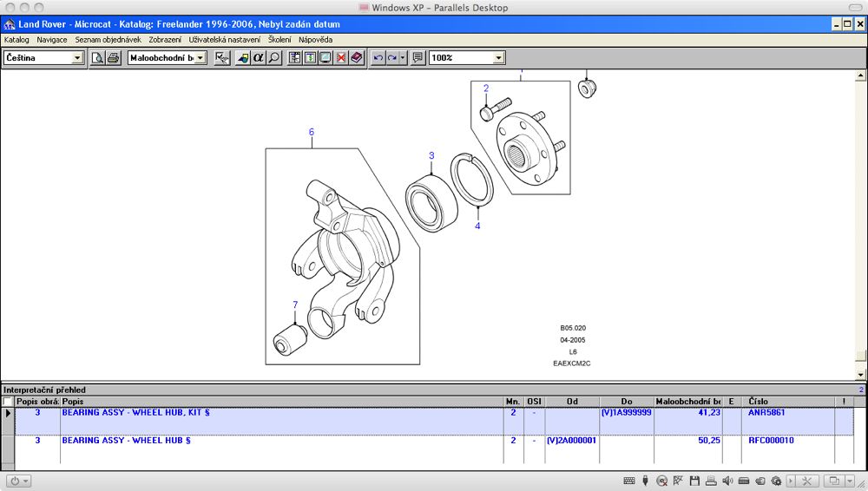Click callout number 6 on diagram

(311, 132)
